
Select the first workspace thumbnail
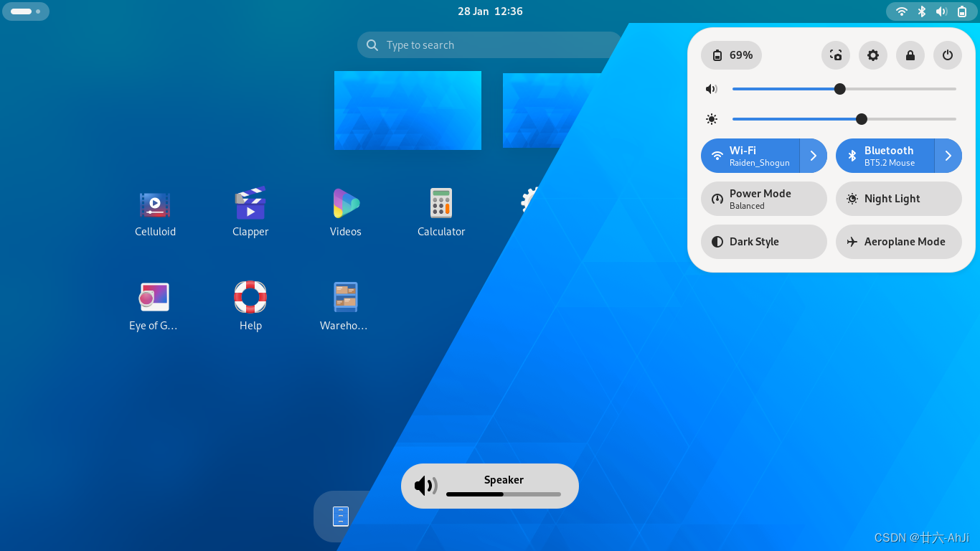407,110
